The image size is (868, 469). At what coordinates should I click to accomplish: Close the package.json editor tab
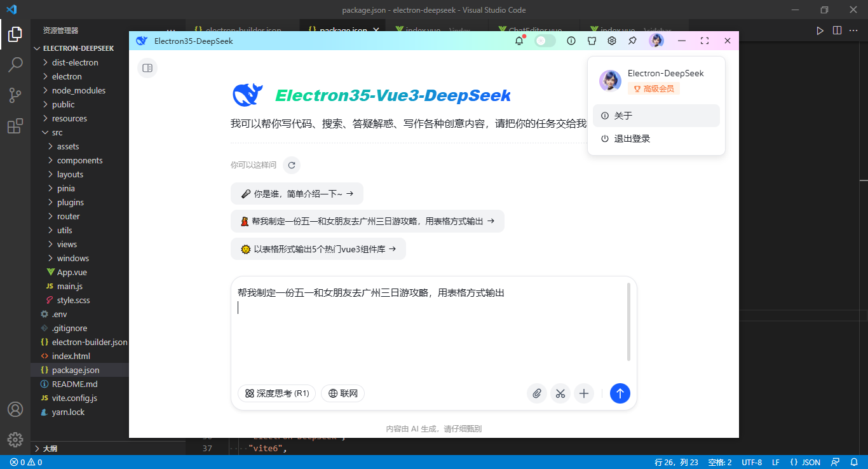(x=377, y=30)
